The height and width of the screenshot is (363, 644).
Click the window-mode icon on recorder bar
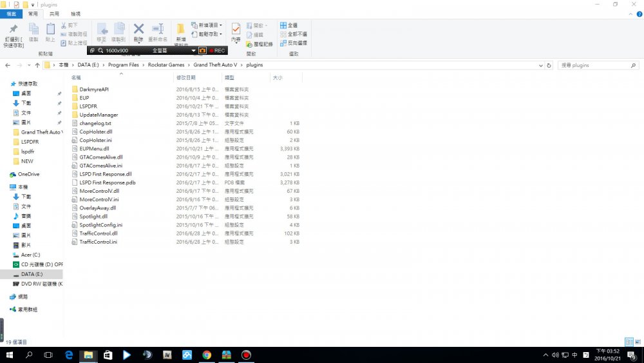[x=92, y=50]
